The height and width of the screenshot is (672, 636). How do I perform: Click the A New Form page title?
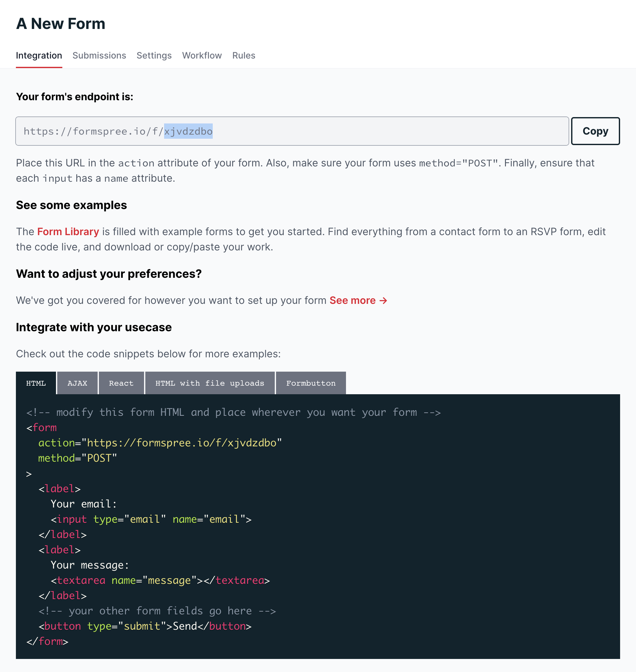click(x=61, y=24)
